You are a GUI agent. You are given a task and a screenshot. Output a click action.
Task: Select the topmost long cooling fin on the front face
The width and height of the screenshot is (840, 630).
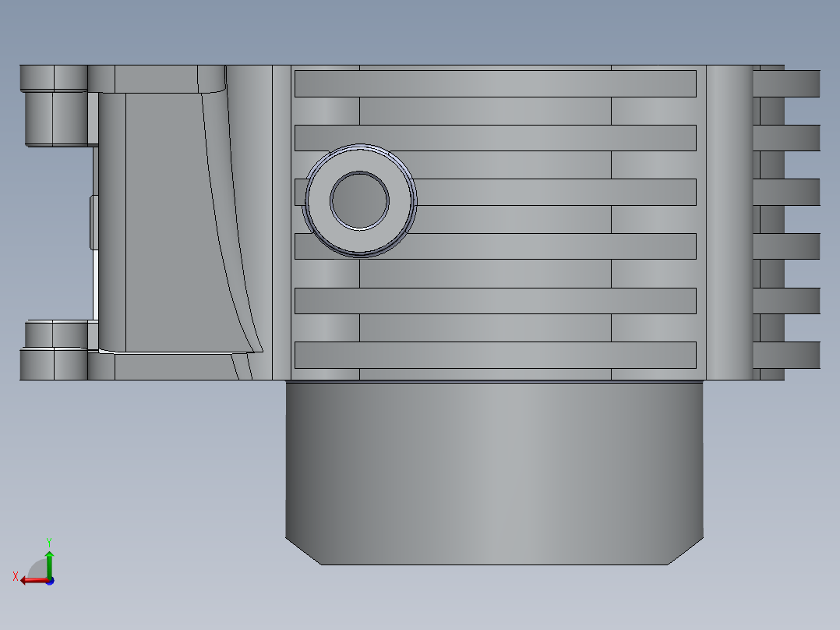click(495, 83)
